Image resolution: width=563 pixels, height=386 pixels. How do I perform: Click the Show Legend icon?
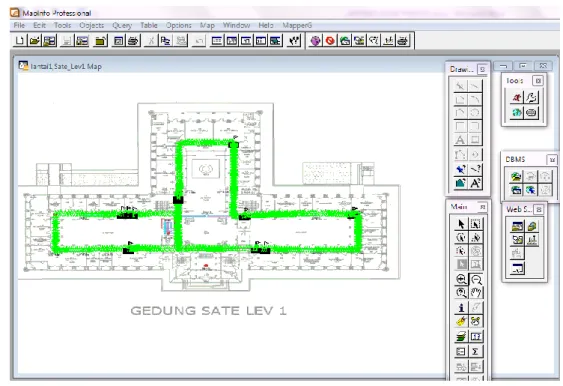(x=461, y=352)
